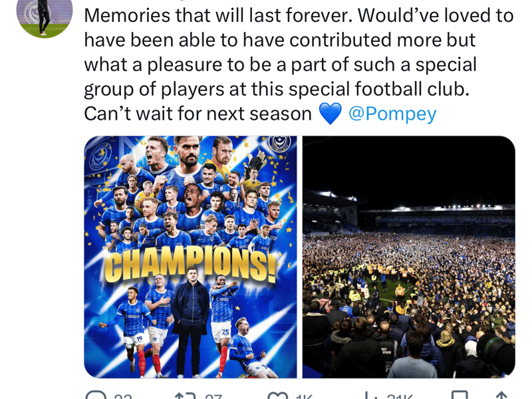Click the gold CHAMPIONS! lettering in graphic
The width and height of the screenshot is (532, 399).
click(190, 265)
